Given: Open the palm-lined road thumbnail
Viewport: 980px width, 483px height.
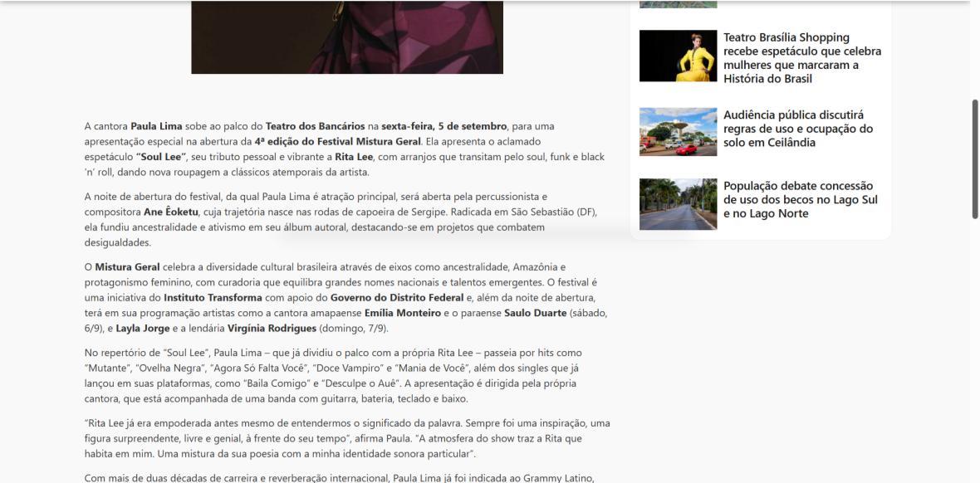Looking at the screenshot, I should click(679, 204).
